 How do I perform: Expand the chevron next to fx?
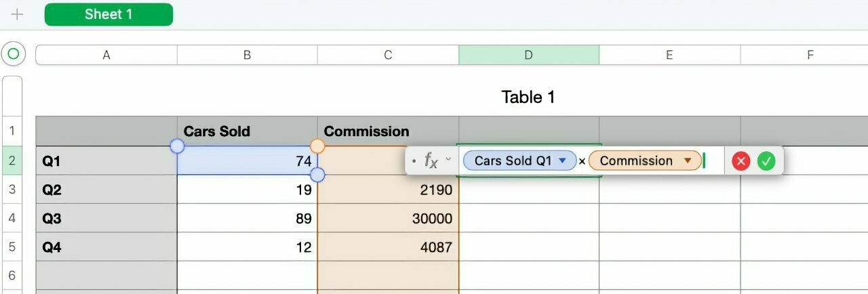448,159
